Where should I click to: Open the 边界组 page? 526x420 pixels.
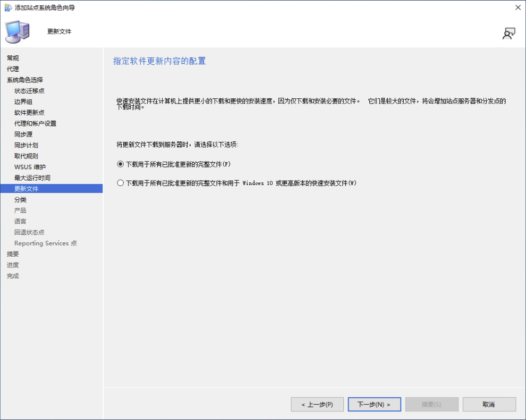[x=23, y=102]
